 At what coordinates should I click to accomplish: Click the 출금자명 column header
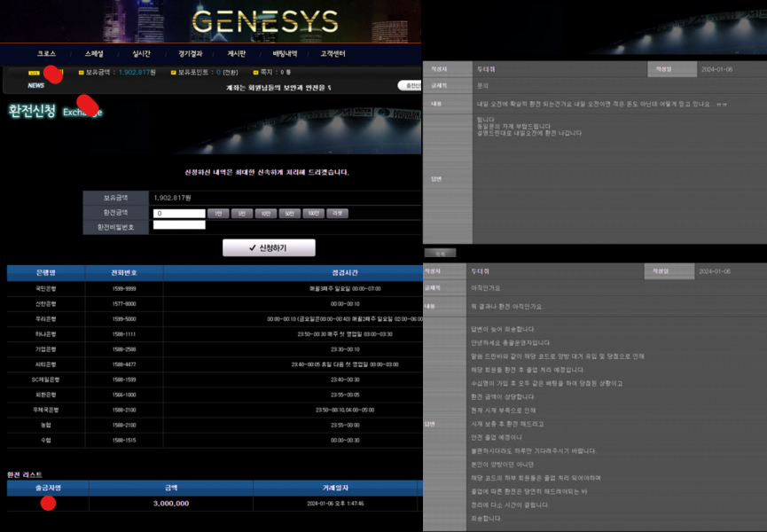[x=48, y=488]
